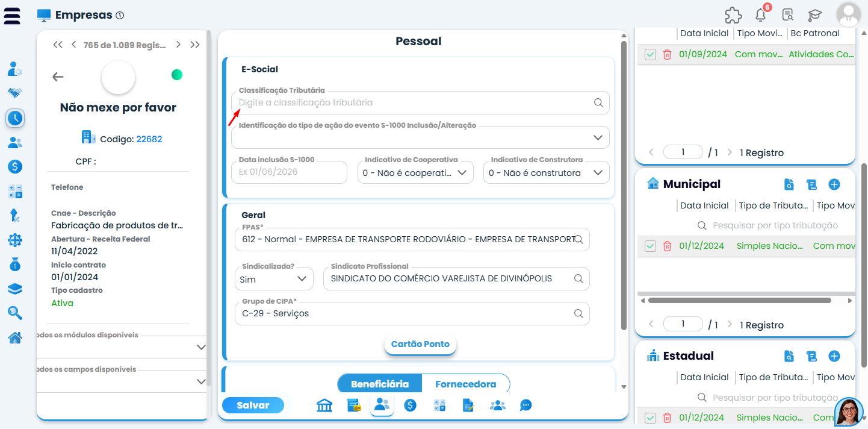Screen dimensions: 868x429
Task: Select the clock icon in left sidebar
Action: 15,118
